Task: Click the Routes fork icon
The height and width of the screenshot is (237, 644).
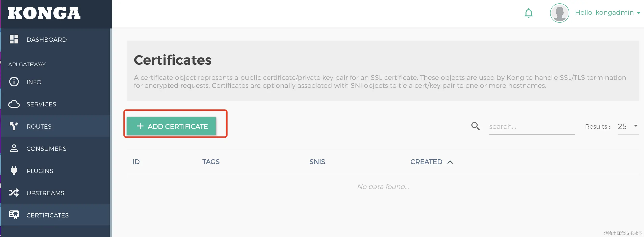Action: coord(14,126)
